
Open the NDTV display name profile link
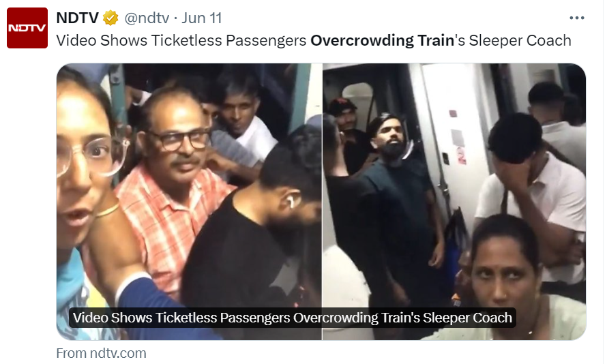[78, 18]
